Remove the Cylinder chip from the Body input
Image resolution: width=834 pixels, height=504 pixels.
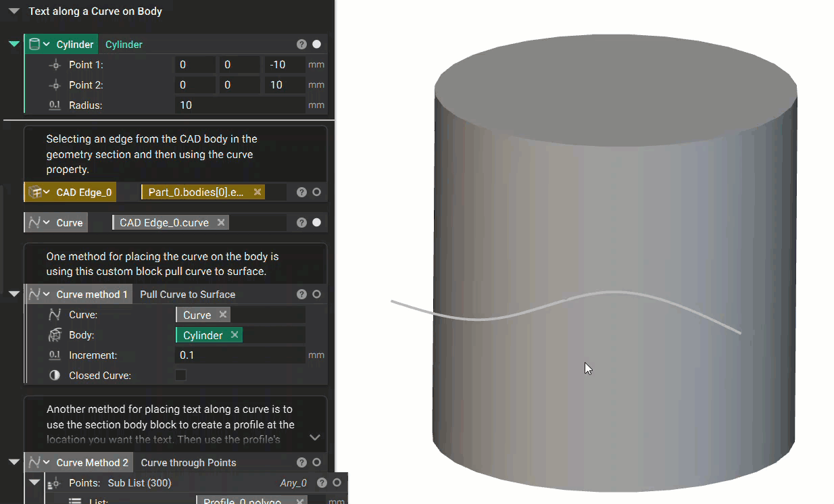click(x=235, y=335)
